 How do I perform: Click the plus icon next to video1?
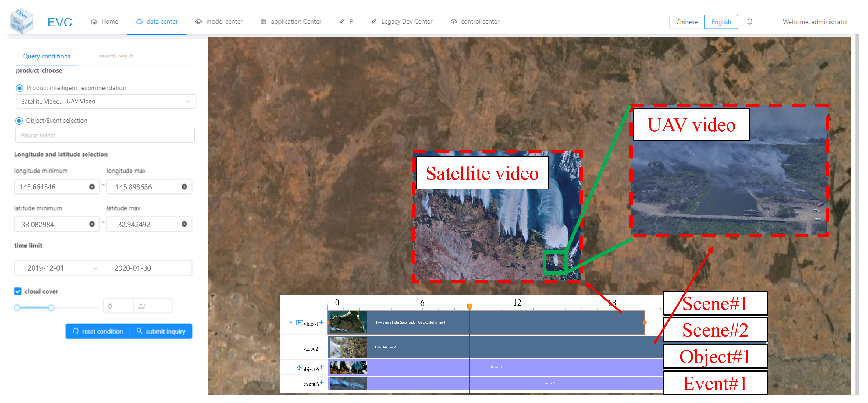321,322
